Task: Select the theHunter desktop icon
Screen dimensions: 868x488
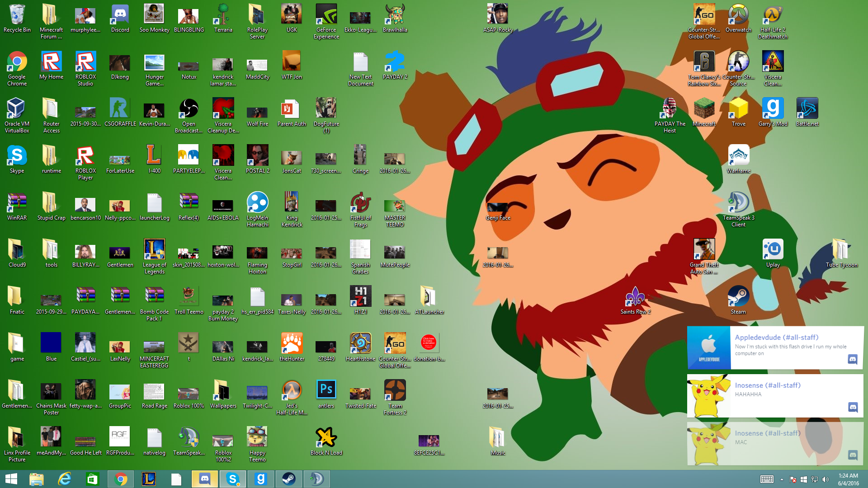Action: (x=292, y=347)
